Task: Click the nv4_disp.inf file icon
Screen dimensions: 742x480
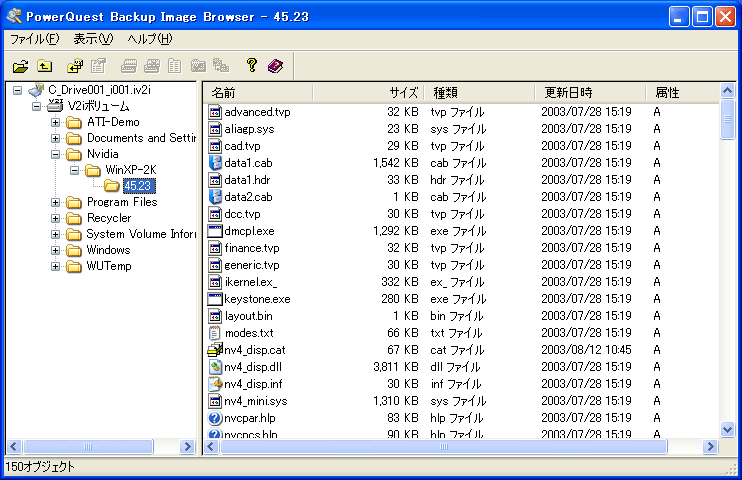Action: tap(215, 384)
